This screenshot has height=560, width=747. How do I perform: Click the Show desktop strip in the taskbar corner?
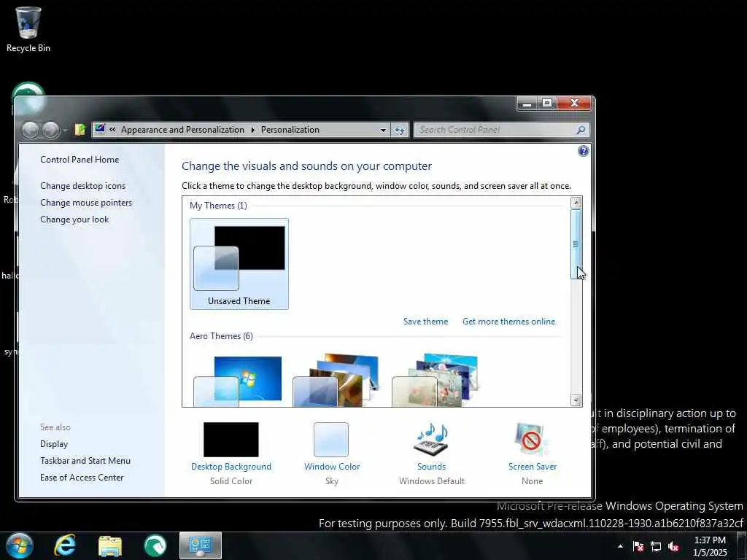742,546
